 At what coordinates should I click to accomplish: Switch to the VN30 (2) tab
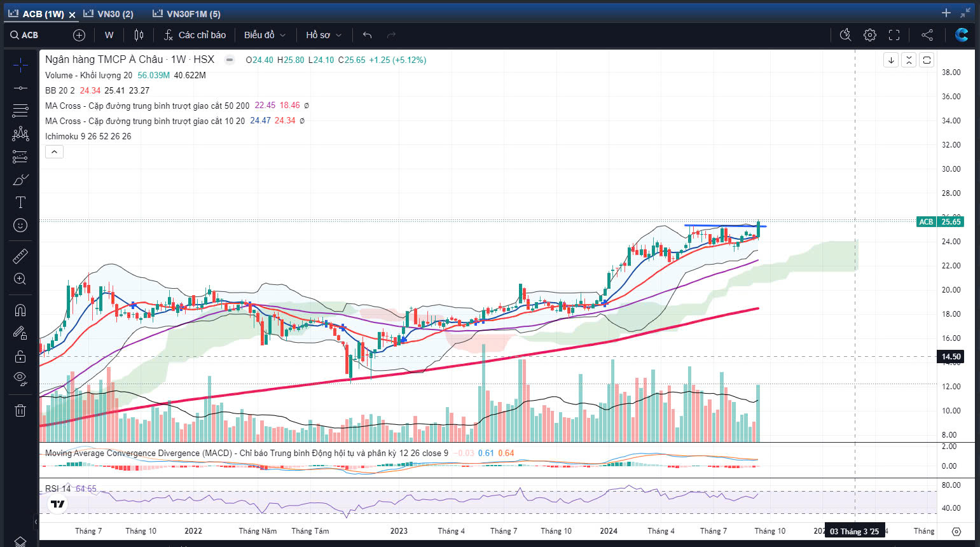coord(109,13)
